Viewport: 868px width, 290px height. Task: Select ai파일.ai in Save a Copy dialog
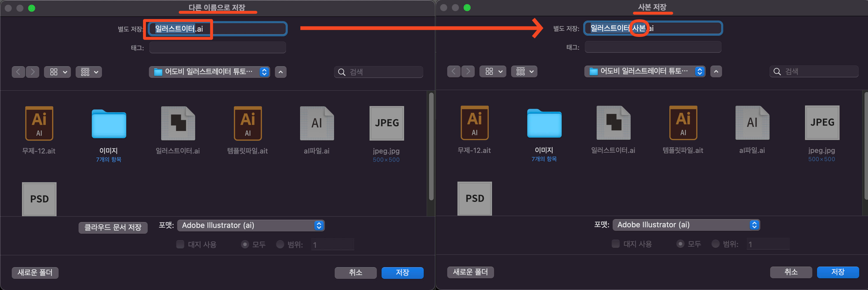[x=752, y=123]
